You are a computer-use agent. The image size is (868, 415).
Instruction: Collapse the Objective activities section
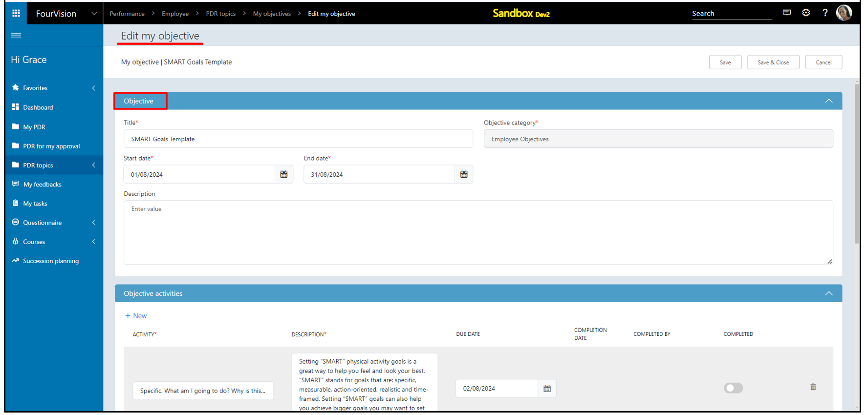tap(829, 293)
